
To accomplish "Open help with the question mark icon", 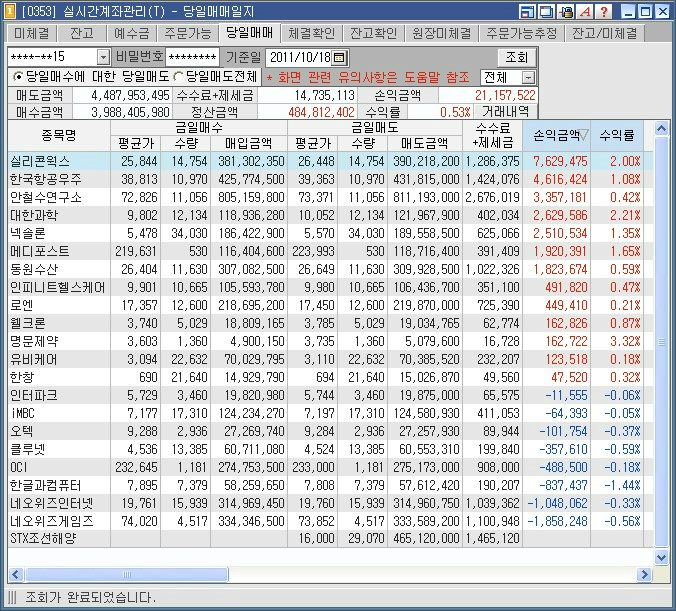I will pos(603,12).
